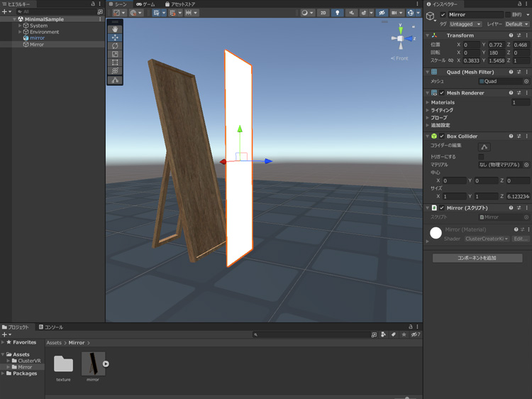Select the Hand tool in scene toolbar

click(x=115, y=29)
